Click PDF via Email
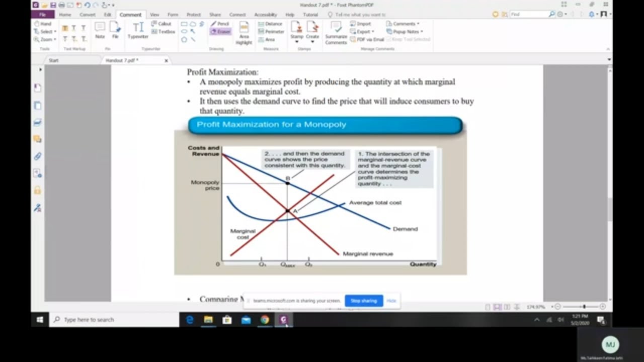644x362 pixels. pyautogui.click(x=367, y=39)
